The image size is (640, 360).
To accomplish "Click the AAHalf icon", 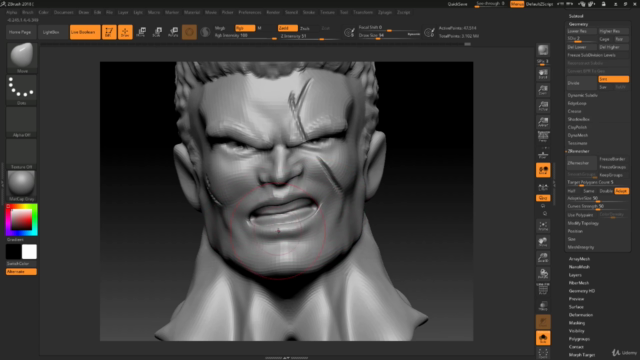I will pos(543,122).
